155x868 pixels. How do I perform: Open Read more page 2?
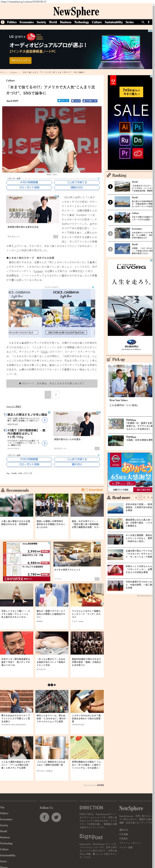144,497
